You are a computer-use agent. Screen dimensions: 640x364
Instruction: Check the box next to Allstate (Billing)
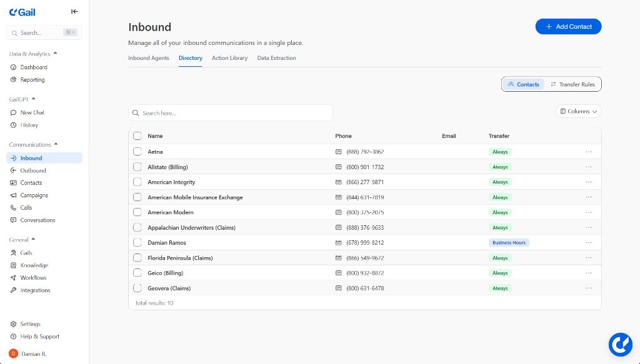coord(137,167)
